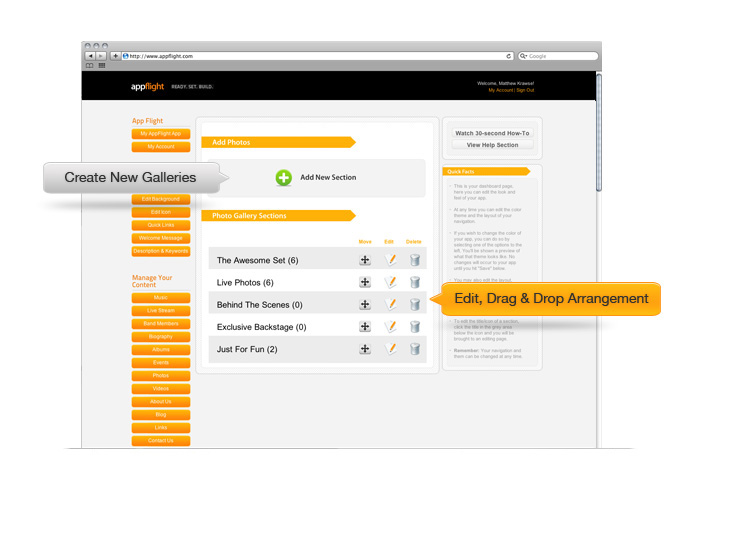Go forward with browser forward arrow
This screenshot has width=732, height=540.
[101, 56]
